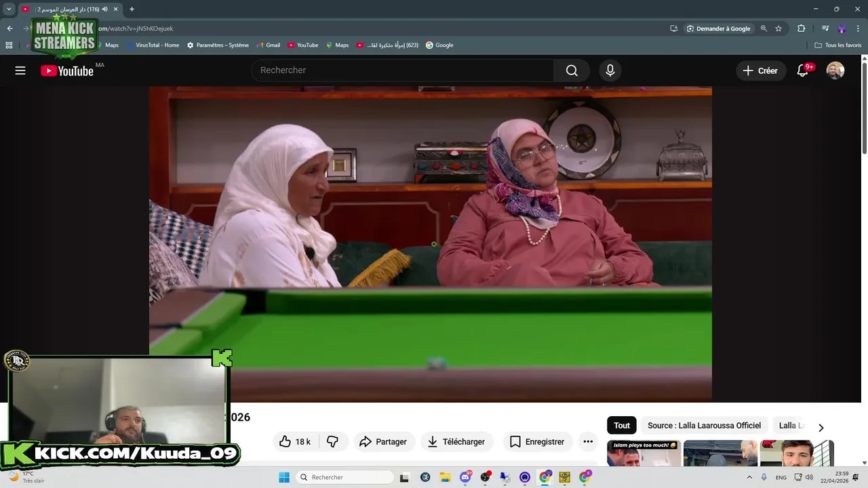The image size is (868, 488).
Task: Open the YouTube account avatar menu
Action: [x=835, y=70]
